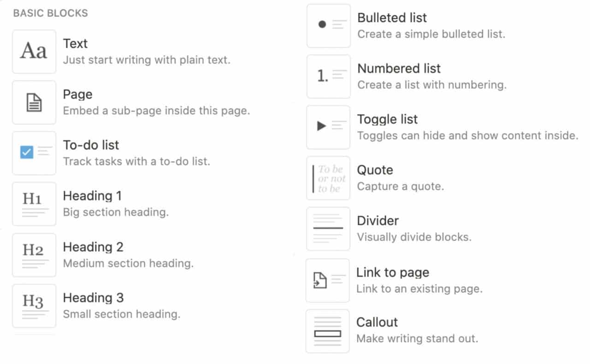The image size is (590, 364).
Task: Click the Heading 2 icon
Action: [x=34, y=255]
